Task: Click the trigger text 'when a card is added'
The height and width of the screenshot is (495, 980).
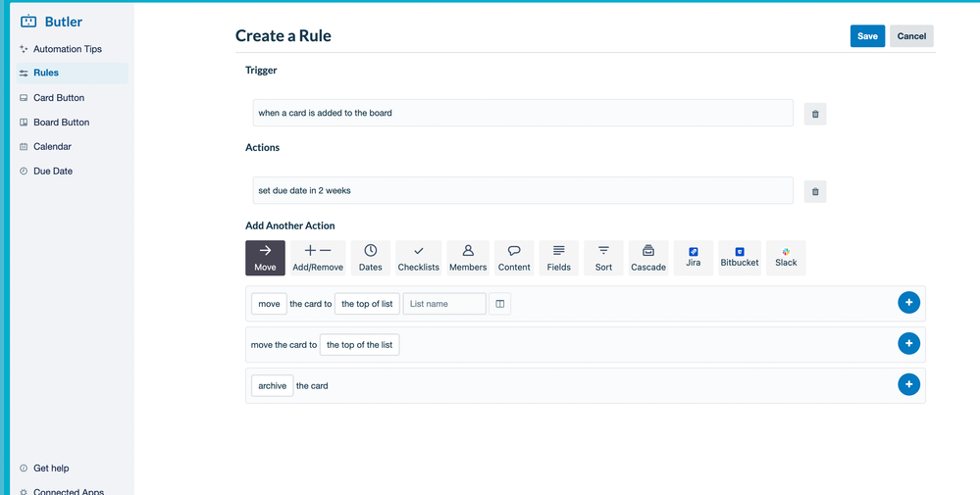Action: [523, 113]
